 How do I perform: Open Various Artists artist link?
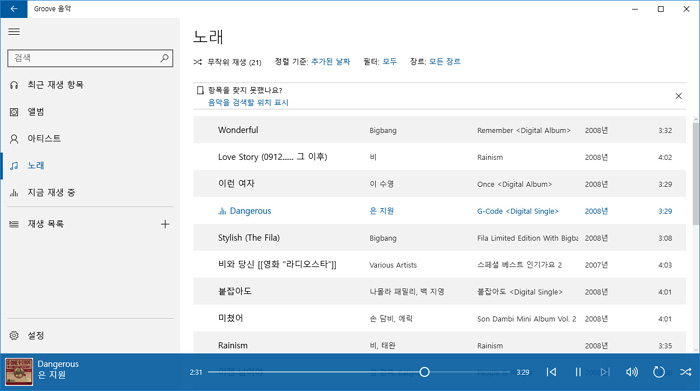point(393,265)
